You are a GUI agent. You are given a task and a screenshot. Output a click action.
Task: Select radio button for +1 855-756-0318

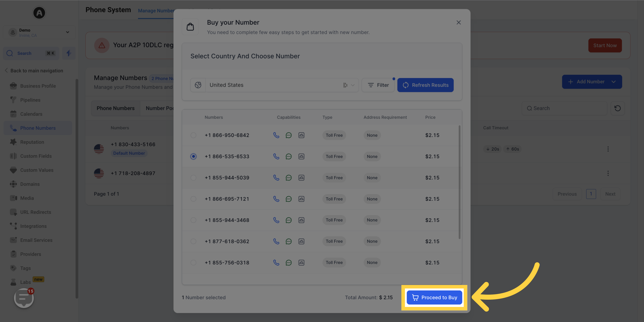coord(193,263)
